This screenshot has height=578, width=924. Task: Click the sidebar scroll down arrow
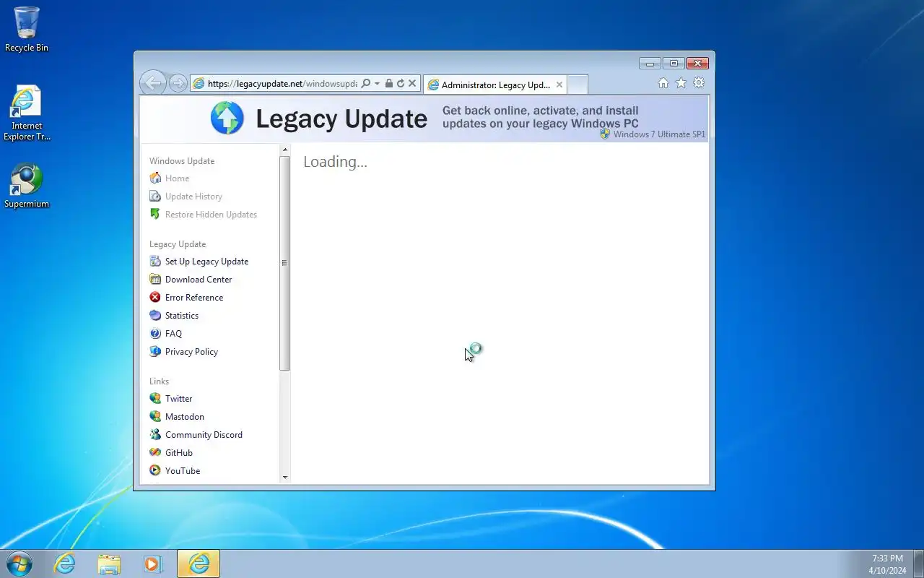(x=284, y=477)
